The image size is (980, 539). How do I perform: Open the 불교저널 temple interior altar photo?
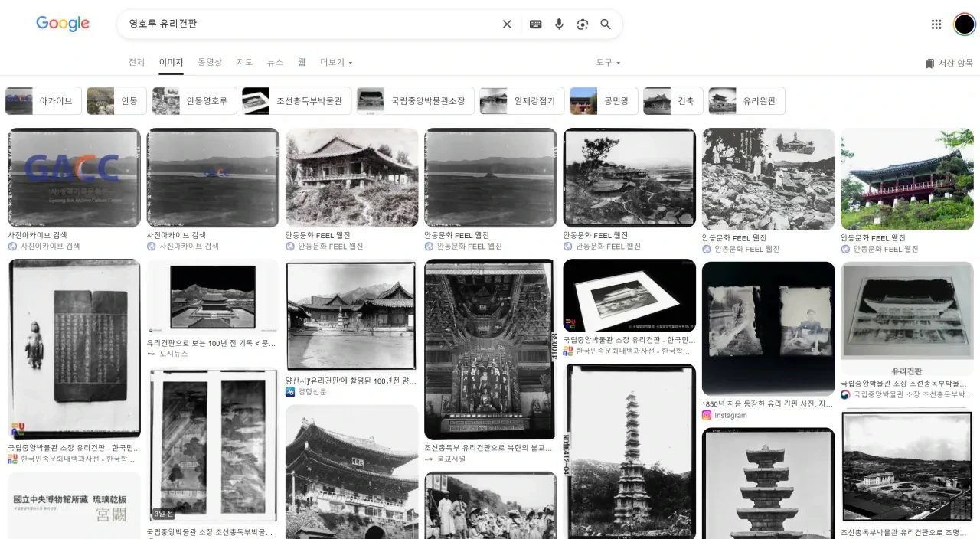pyautogui.click(x=490, y=349)
